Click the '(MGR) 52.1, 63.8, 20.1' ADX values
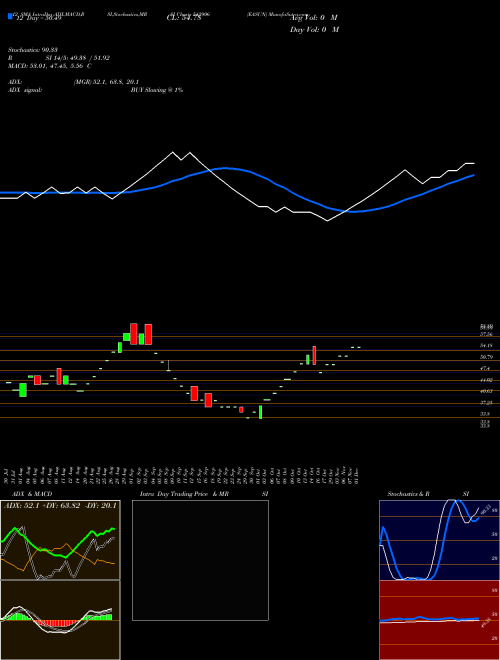This screenshot has width=500, height=660. 106,82
